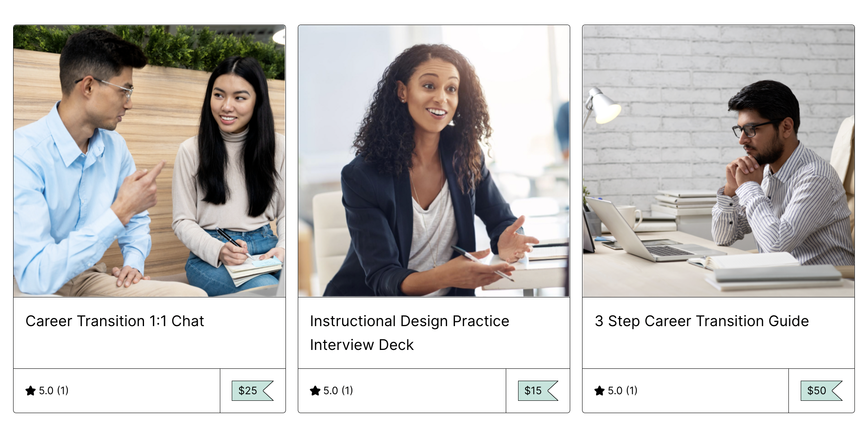
Task: Click star icon on Career Transition Chat card
Action: click(30, 391)
